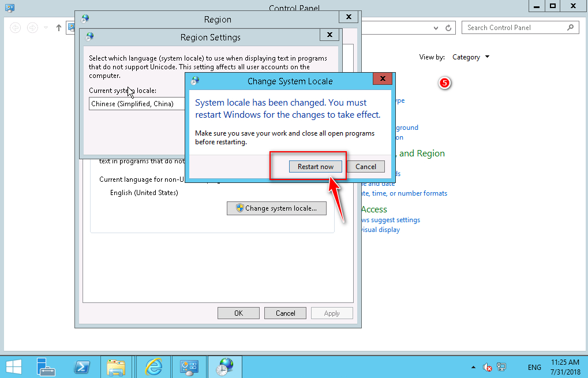Launch Server Manager from the taskbar
588x378 pixels.
pos(46,367)
